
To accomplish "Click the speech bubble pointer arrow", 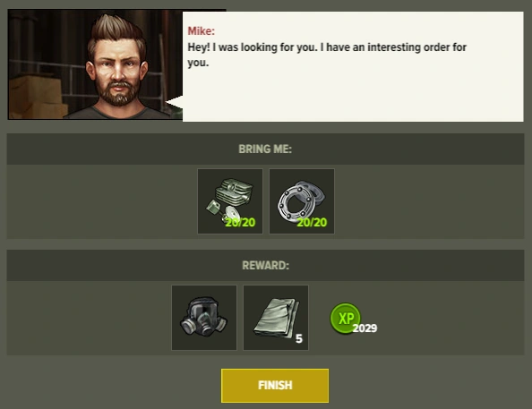I will pyautogui.click(x=174, y=102).
